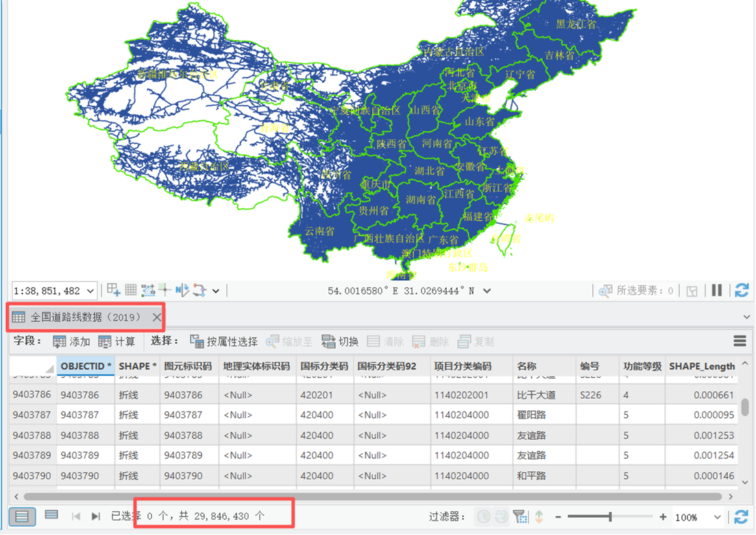The height and width of the screenshot is (535, 756).
Task: Refresh the attribute table
Action: point(741,517)
